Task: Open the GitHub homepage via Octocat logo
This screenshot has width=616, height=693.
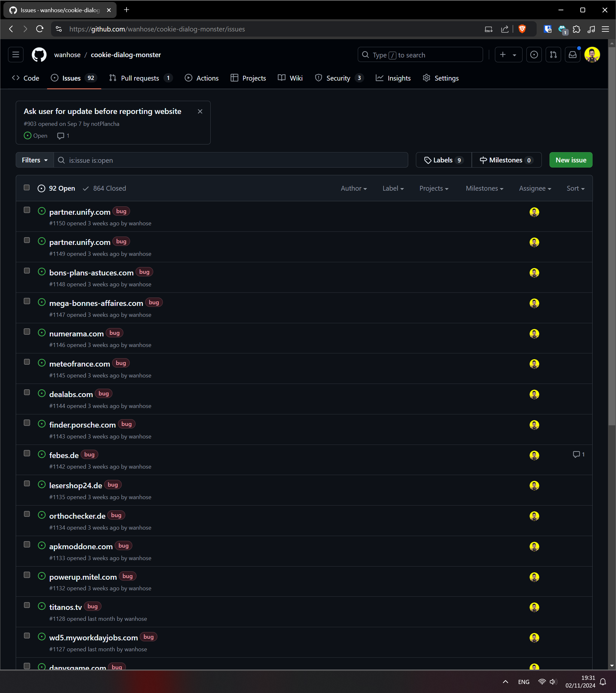Action: [39, 55]
